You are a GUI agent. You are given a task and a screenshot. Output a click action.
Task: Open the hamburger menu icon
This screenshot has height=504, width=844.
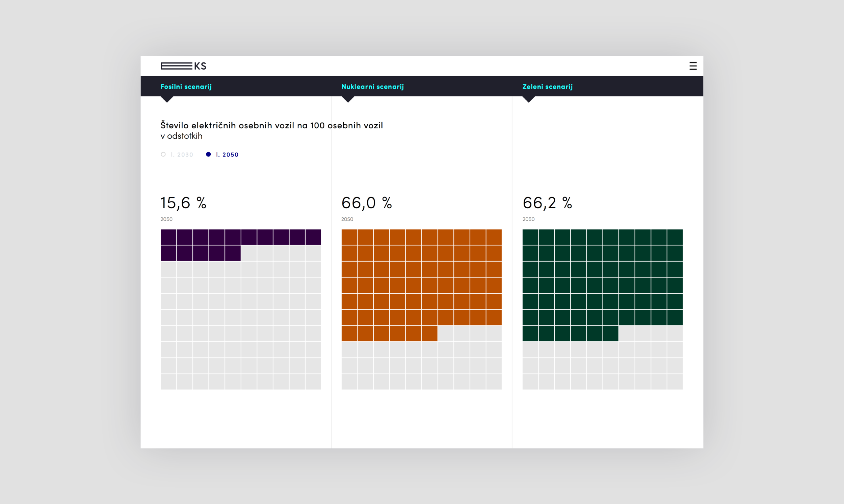pos(693,66)
